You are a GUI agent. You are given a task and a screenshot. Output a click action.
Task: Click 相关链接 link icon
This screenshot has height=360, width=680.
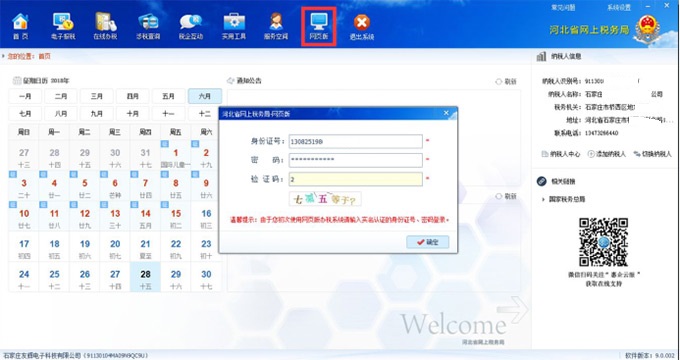[541, 181]
